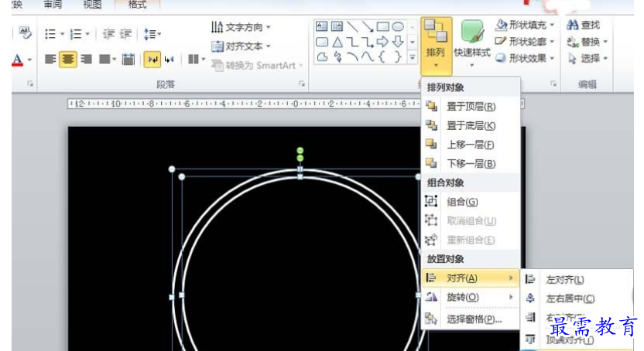644x351 pixels.
Task: Open the font color dropdown arrow
Action: tap(29, 60)
